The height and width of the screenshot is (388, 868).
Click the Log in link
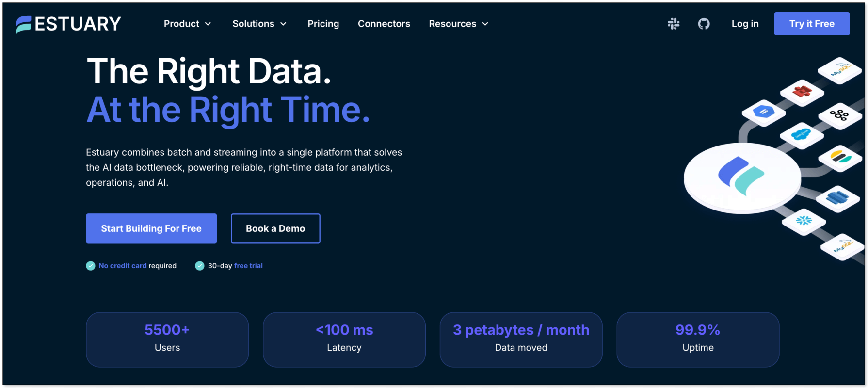point(745,24)
